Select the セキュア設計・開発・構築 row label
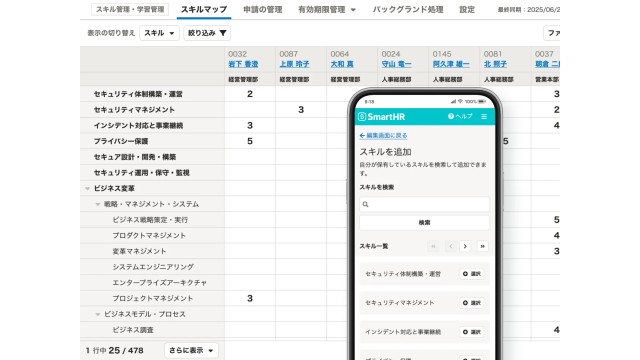This screenshot has width=640, height=360. click(x=135, y=157)
